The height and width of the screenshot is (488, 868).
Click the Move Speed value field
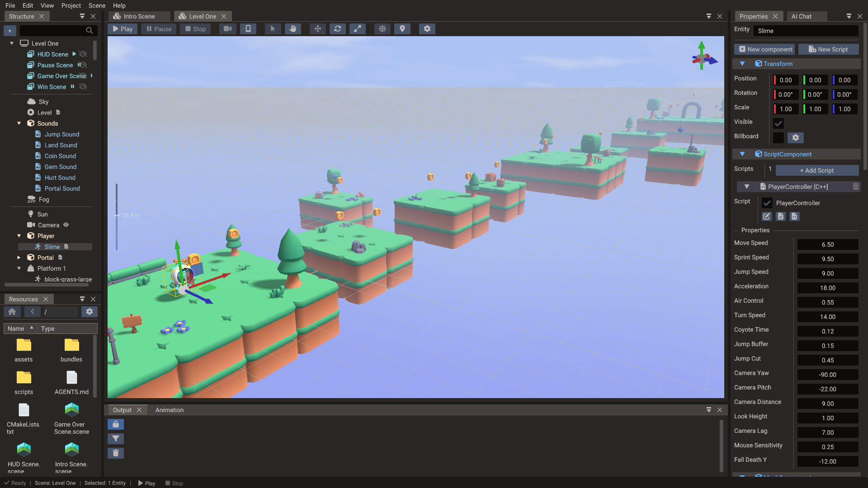(x=828, y=244)
